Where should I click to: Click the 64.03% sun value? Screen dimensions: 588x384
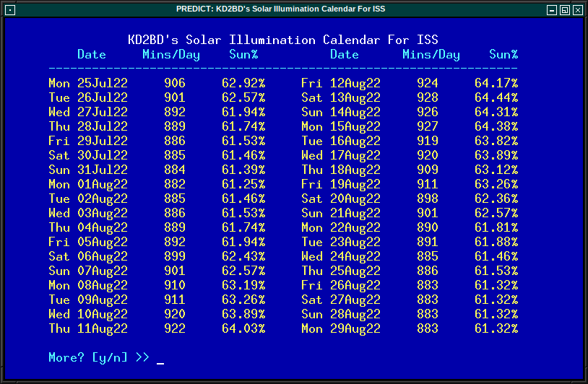(243, 328)
